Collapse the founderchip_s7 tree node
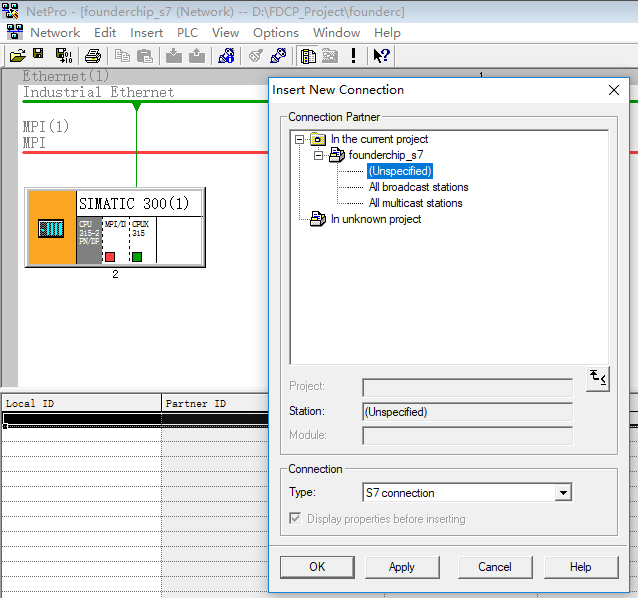The image size is (638, 598). (318, 155)
